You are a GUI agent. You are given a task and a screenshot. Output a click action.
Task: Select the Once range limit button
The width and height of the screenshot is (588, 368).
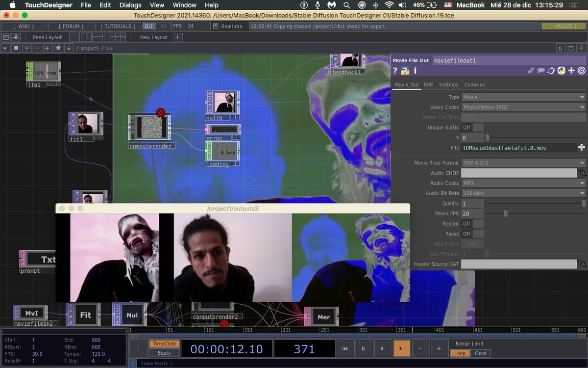[x=481, y=353]
